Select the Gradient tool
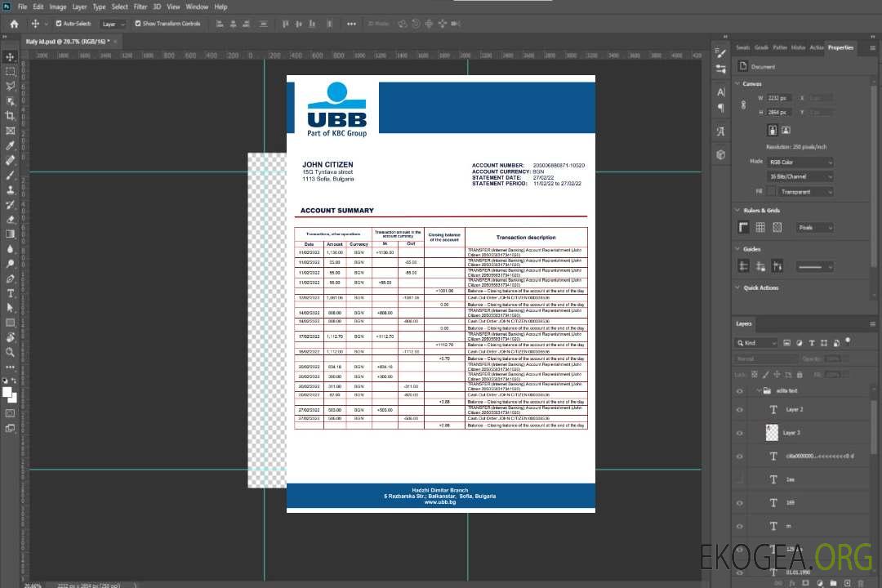This screenshot has height=588, width=882. click(10, 234)
